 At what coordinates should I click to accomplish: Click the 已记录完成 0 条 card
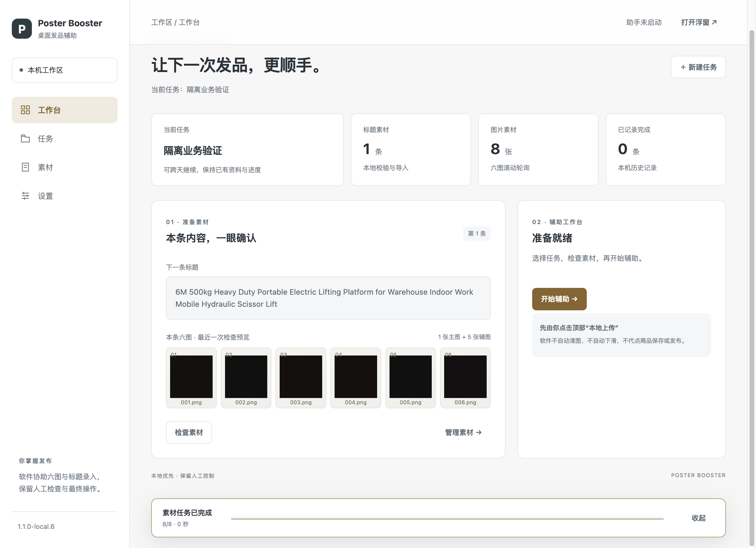[666, 150]
